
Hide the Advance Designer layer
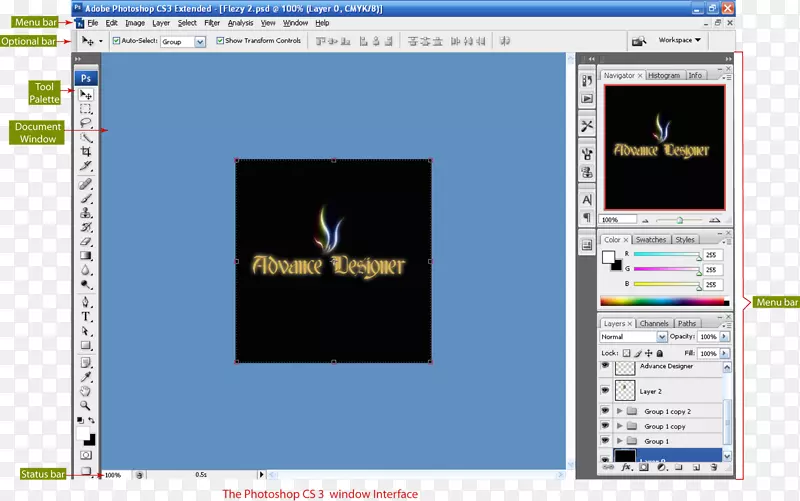point(605,365)
